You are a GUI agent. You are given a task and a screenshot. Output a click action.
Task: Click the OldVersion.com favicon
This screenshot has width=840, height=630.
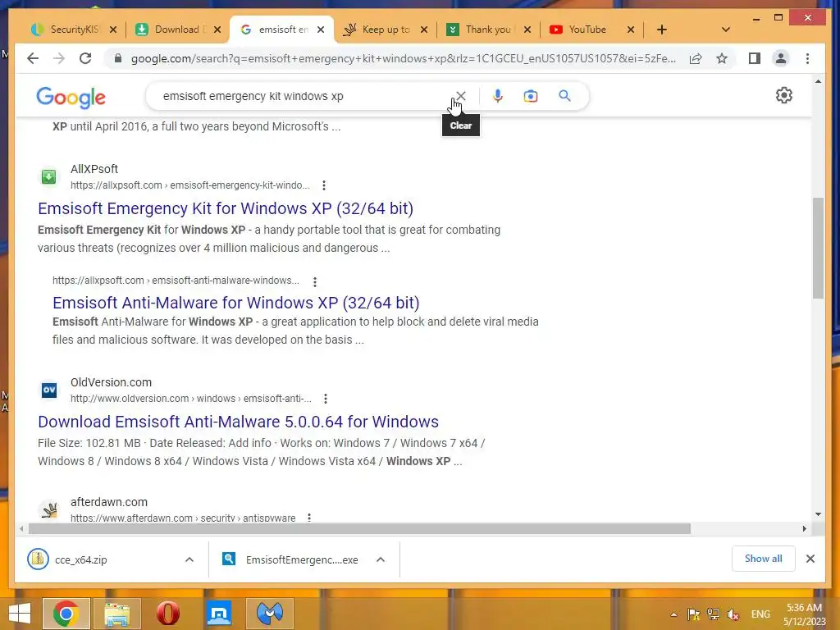(x=49, y=390)
